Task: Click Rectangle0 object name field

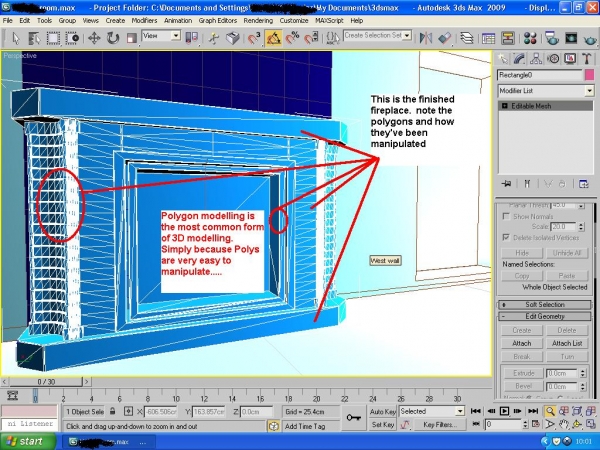Action: pyautogui.click(x=539, y=75)
